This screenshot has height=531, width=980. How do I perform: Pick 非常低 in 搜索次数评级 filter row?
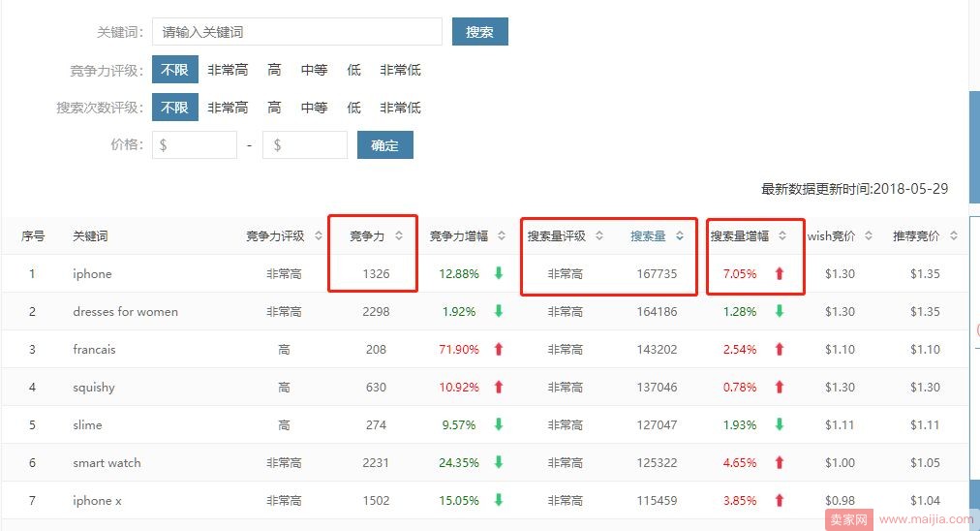click(x=400, y=108)
